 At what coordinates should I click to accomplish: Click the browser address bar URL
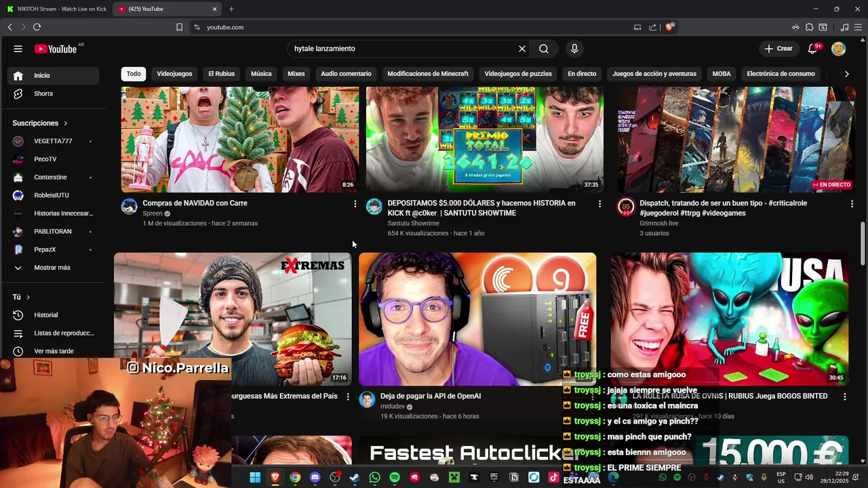coord(225,27)
